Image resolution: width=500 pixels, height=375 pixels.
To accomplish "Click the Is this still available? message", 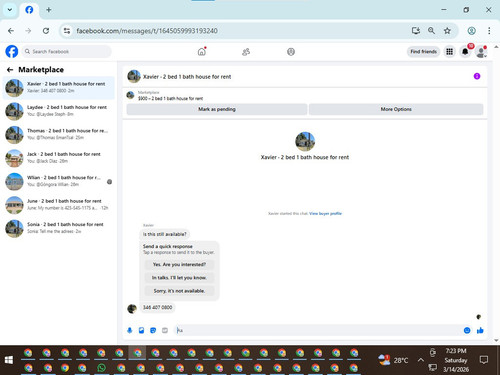I will coord(165,234).
